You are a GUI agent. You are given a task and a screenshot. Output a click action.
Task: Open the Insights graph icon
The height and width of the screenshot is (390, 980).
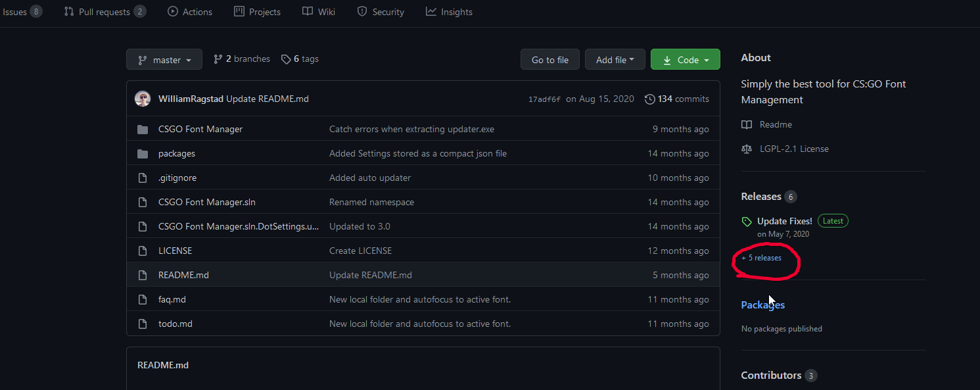431,11
